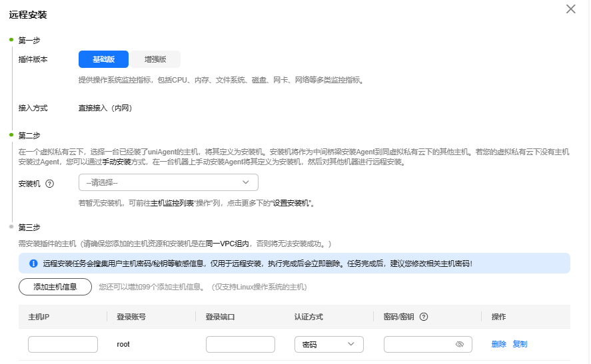The image size is (591, 364).
Task: Click the 第二步 step heading
Action: [29, 136]
